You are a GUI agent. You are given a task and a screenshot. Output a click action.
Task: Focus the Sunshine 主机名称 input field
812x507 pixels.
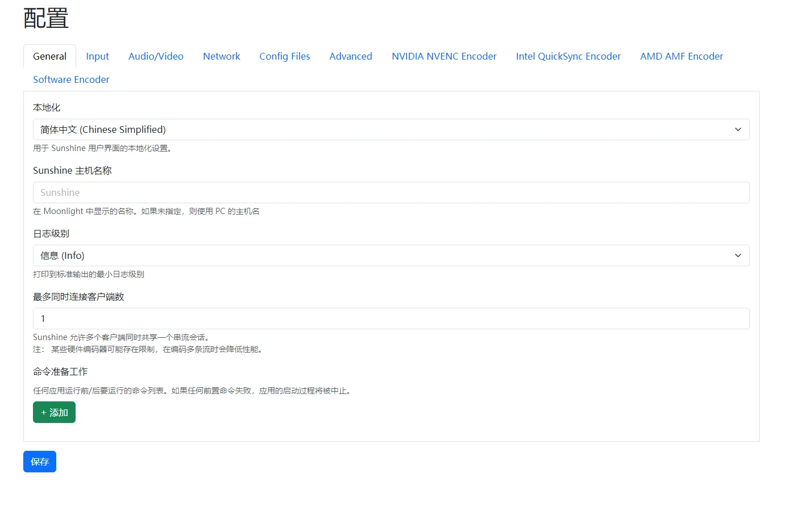click(x=391, y=192)
